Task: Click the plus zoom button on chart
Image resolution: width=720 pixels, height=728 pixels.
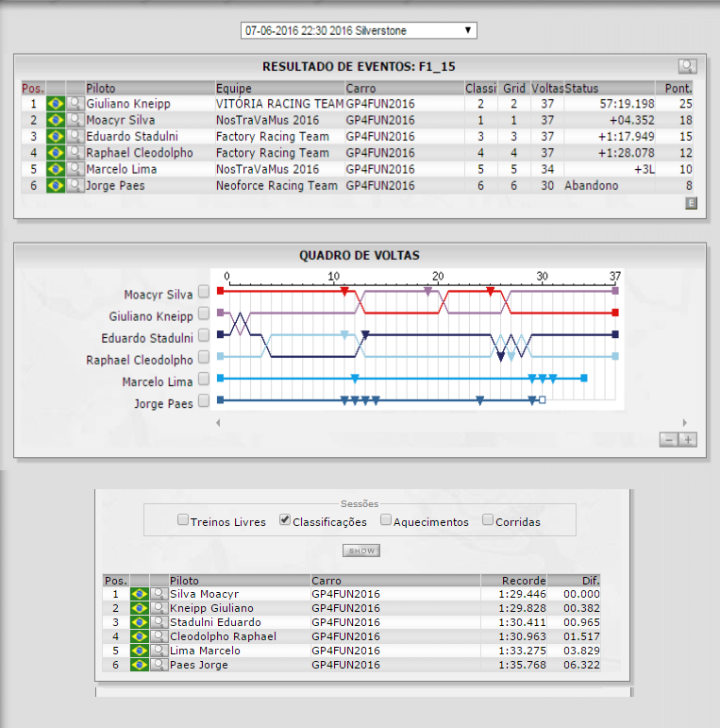Action: (x=687, y=439)
